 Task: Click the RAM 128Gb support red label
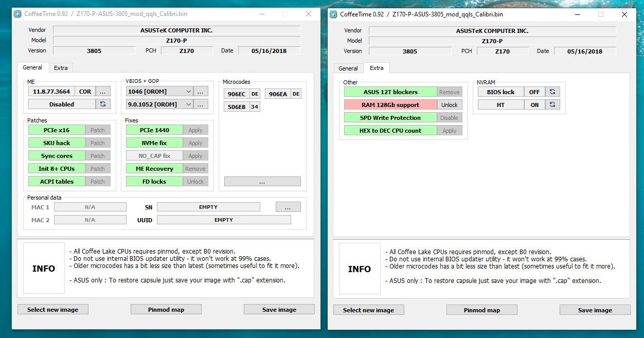[390, 105]
